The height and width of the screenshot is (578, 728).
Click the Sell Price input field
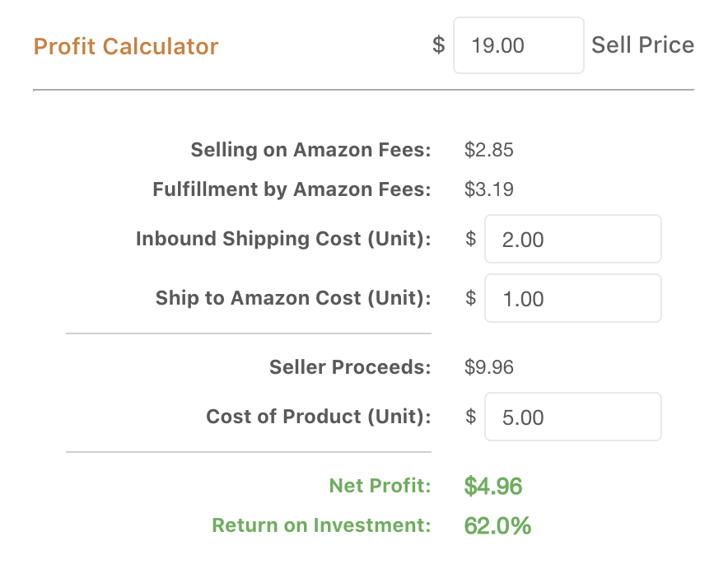coord(518,45)
